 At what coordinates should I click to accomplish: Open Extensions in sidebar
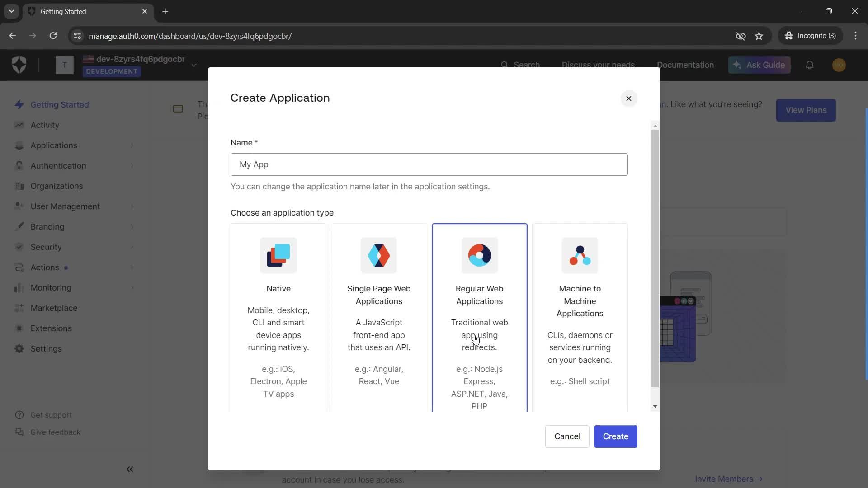point(51,328)
